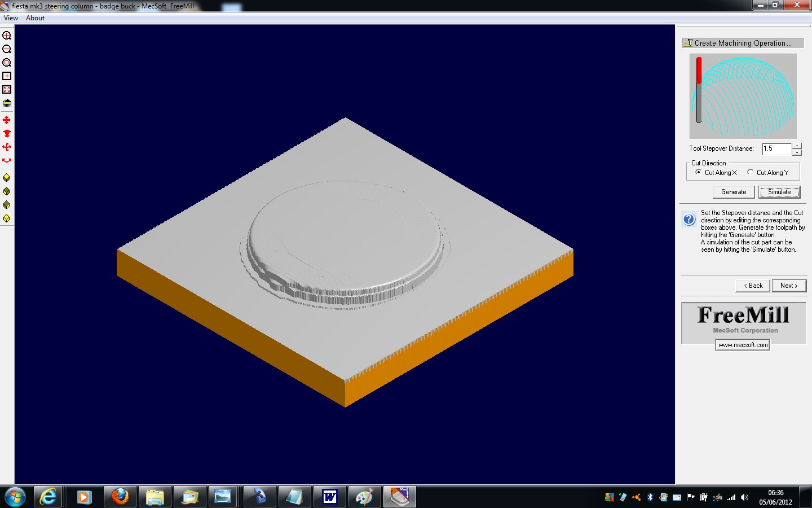This screenshot has height=508, width=812.
Task: Increase stepover distance with up spinner arrow
Action: coord(797,146)
